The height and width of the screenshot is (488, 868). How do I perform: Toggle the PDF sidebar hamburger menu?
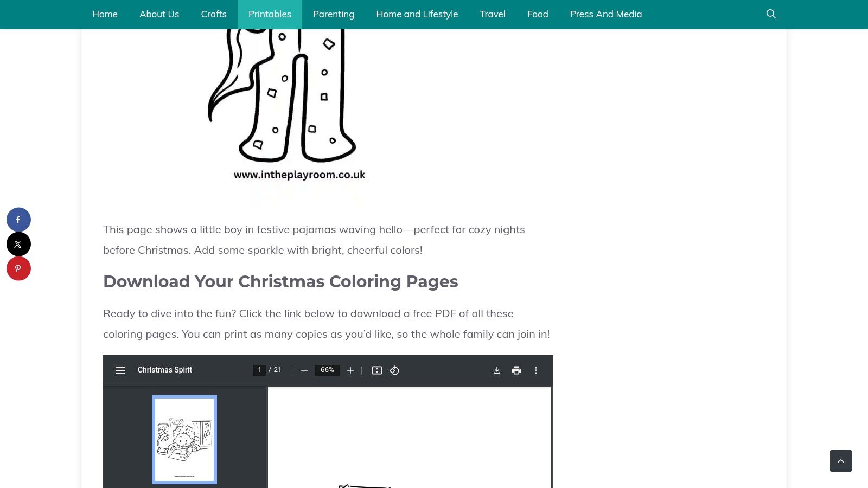pyautogui.click(x=120, y=370)
